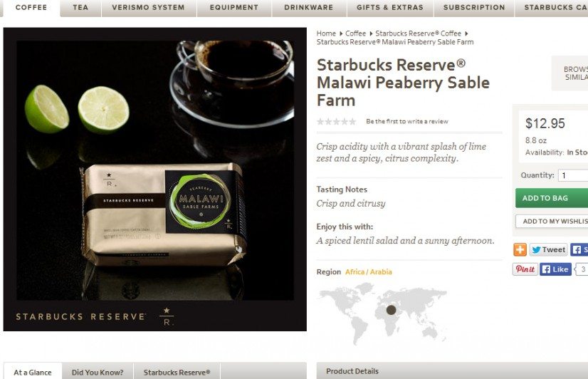Select the Equipment navigation tab
Image resolution: width=588 pixels, height=379 pixels.
pyautogui.click(x=234, y=8)
